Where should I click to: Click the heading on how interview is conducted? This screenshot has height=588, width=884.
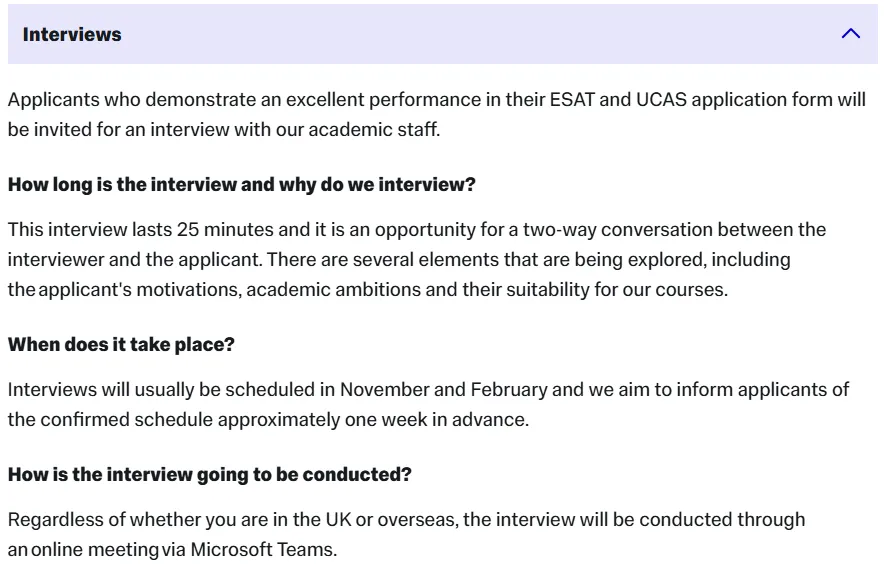[209, 475]
